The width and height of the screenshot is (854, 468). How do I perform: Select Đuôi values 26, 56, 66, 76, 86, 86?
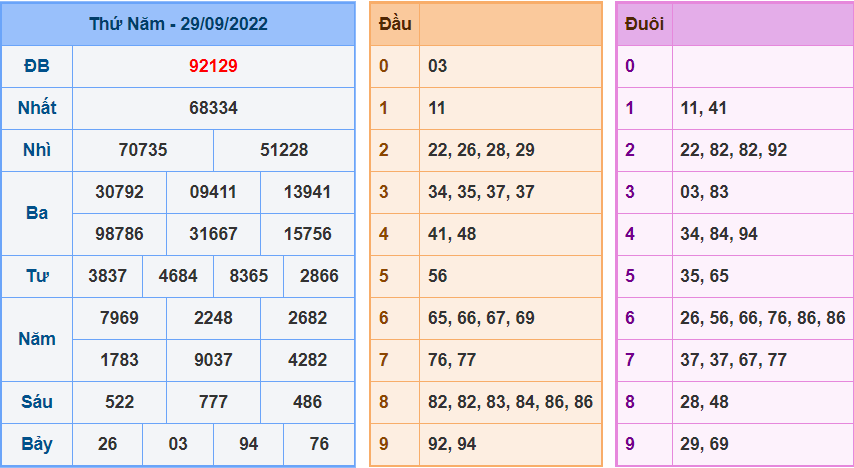point(762,318)
